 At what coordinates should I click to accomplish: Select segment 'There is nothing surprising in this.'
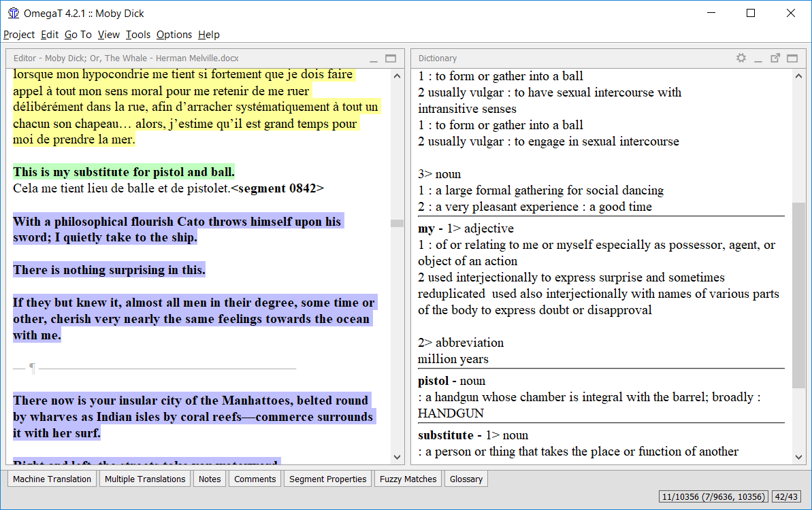110,269
